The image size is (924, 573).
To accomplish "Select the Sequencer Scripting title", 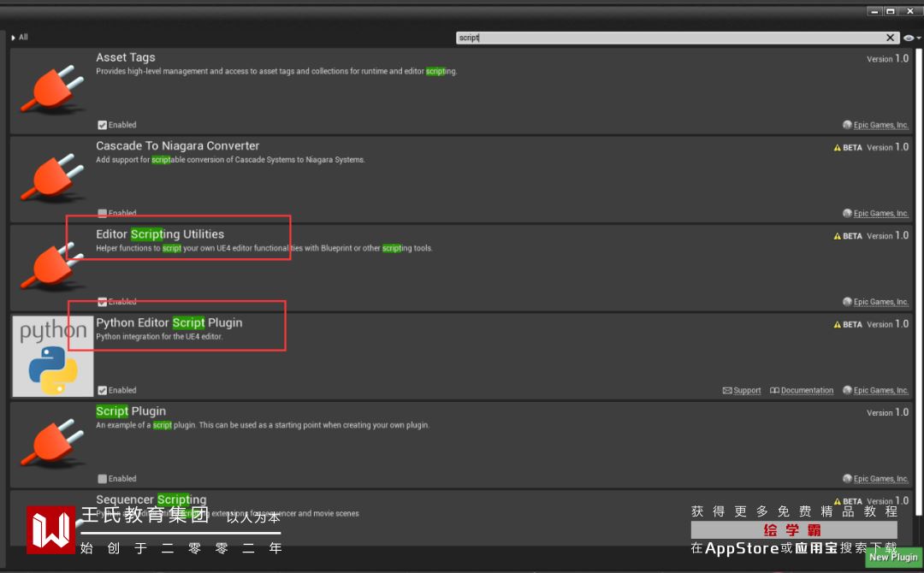I will pos(151,499).
